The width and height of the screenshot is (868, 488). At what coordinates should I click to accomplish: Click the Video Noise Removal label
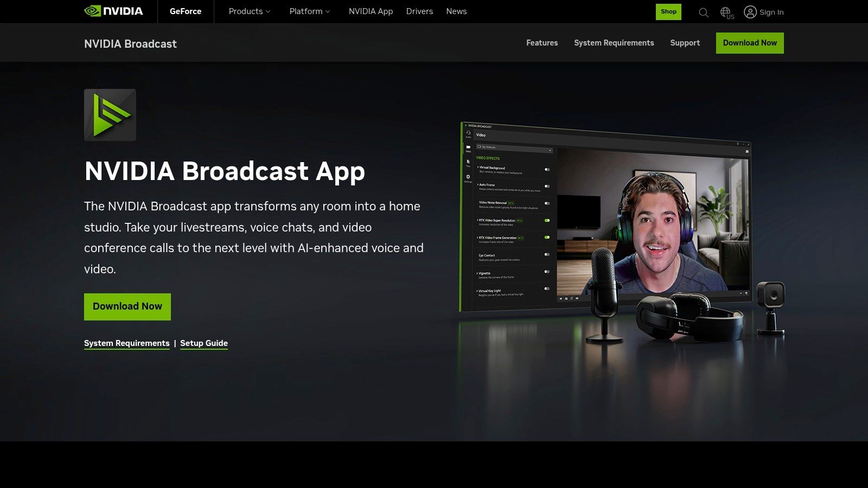(x=493, y=202)
